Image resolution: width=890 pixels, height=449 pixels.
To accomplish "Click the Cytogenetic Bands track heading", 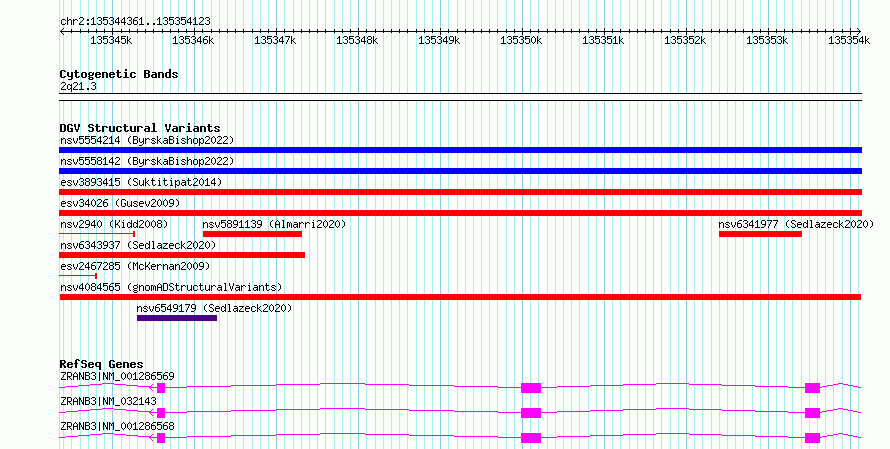I will point(119,74).
